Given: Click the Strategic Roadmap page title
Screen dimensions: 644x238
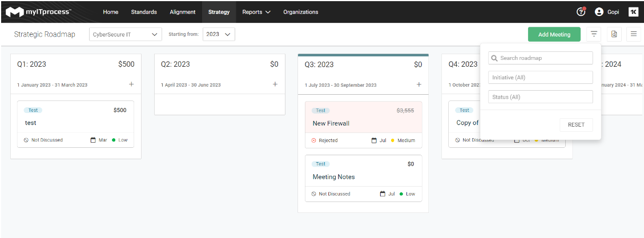Looking at the screenshot, I should [x=45, y=34].
